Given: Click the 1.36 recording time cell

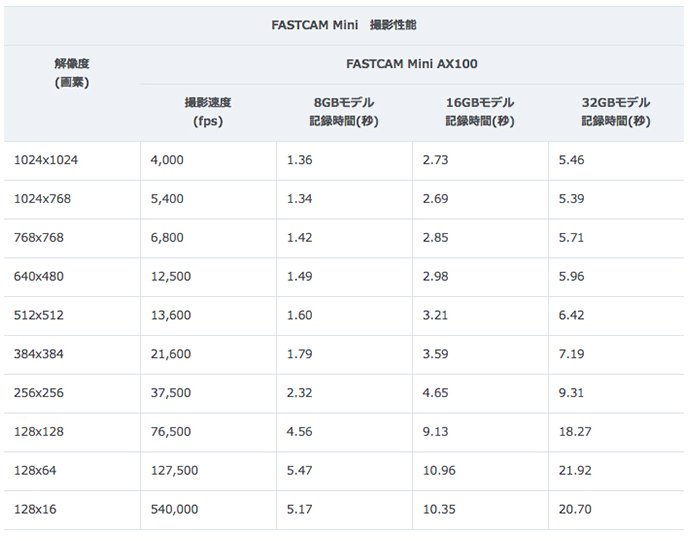Looking at the screenshot, I should [344, 160].
